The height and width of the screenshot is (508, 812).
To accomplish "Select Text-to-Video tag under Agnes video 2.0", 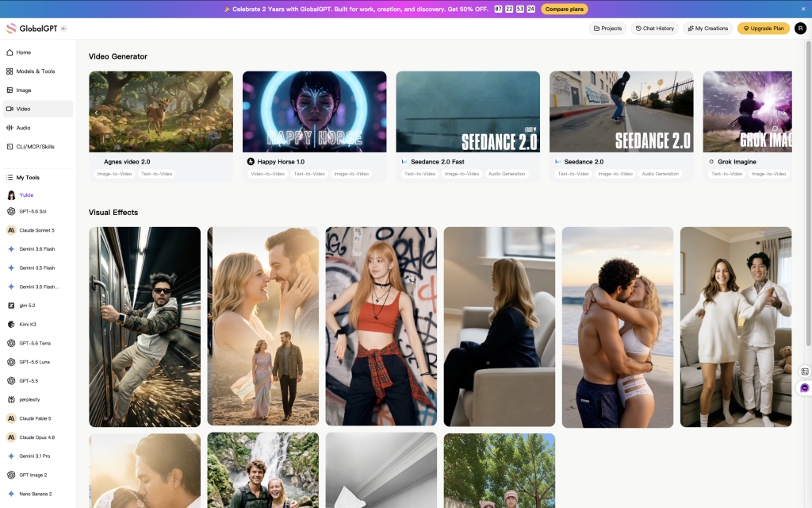I will (x=157, y=174).
